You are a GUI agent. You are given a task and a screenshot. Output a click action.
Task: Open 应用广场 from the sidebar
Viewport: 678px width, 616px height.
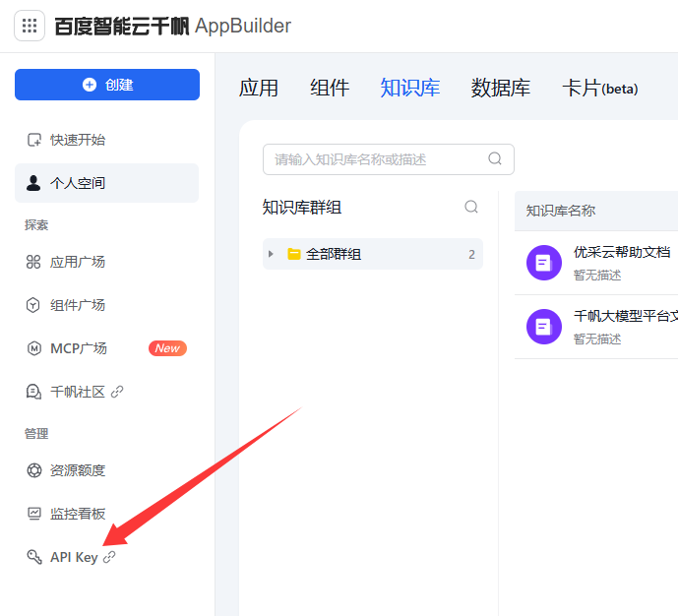click(x=78, y=262)
